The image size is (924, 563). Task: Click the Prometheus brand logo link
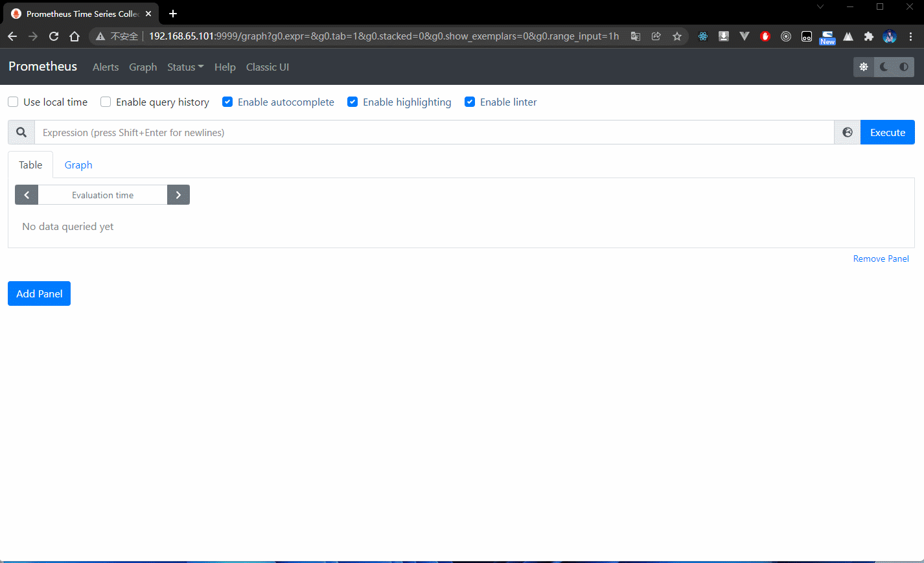click(43, 66)
